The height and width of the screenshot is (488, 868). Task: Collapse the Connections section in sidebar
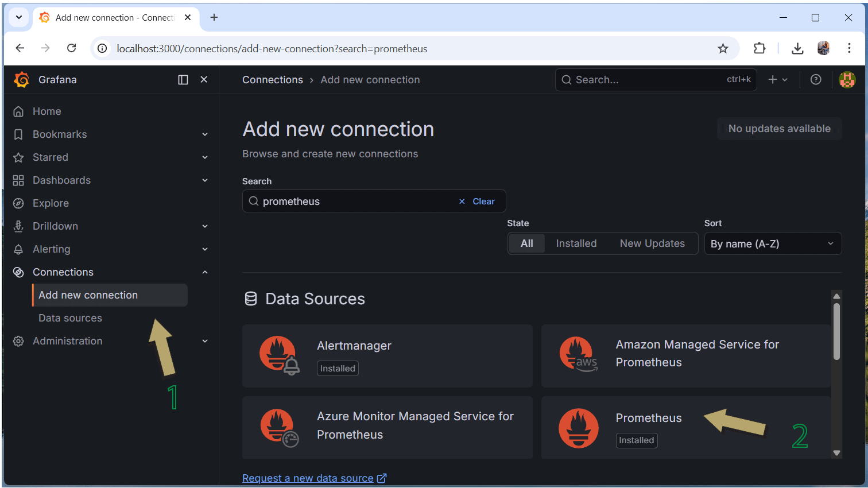[205, 272]
